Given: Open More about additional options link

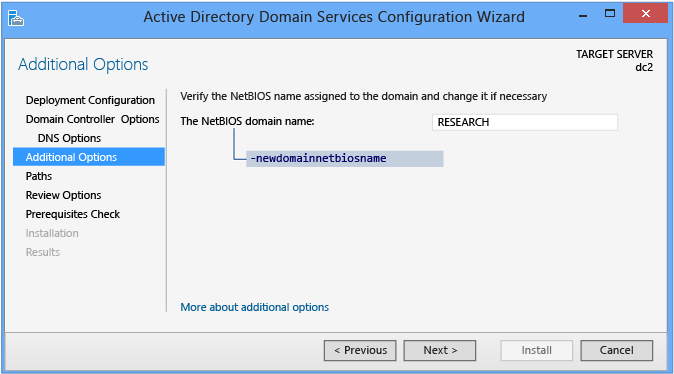Looking at the screenshot, I should 254,307.
